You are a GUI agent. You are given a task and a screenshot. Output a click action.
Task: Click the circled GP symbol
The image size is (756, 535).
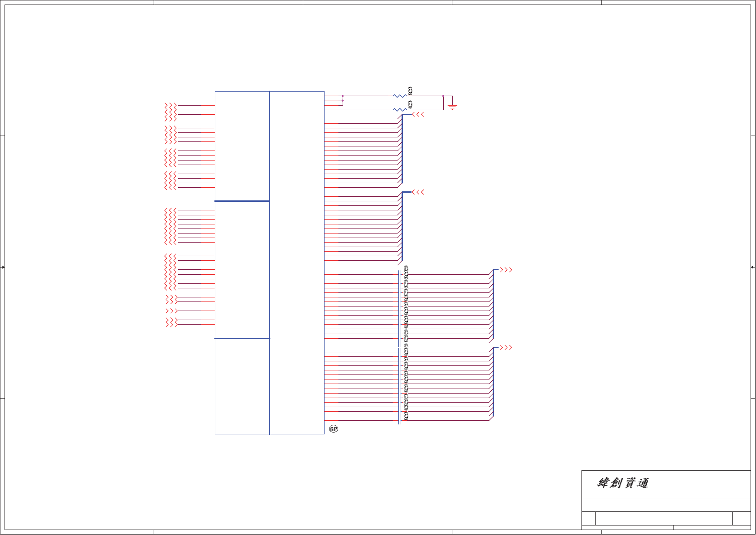pyautogui.click(x=334, y=429)
